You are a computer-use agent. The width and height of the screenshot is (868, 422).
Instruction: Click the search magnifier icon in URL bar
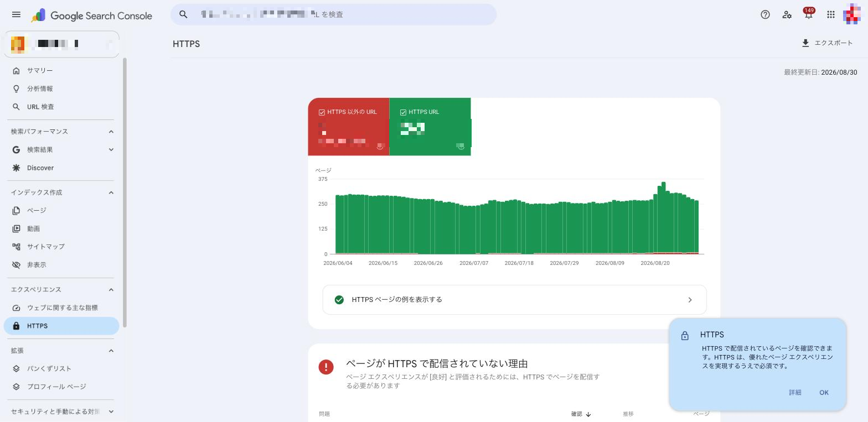pos(183,14)
